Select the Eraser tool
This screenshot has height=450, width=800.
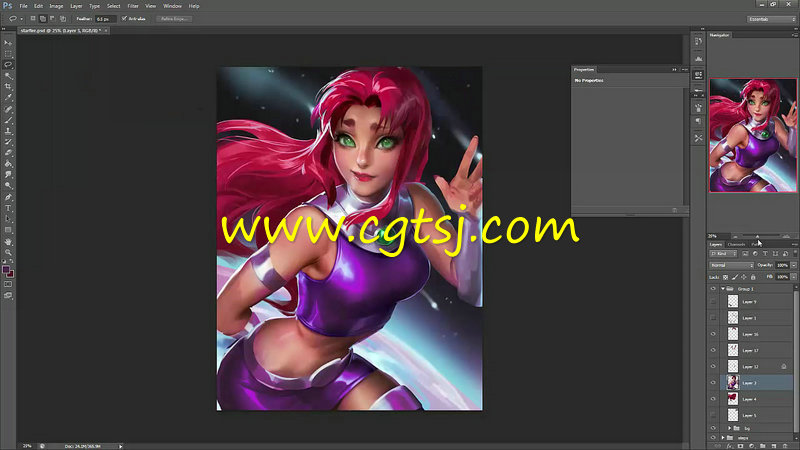(x=8, y=153)
